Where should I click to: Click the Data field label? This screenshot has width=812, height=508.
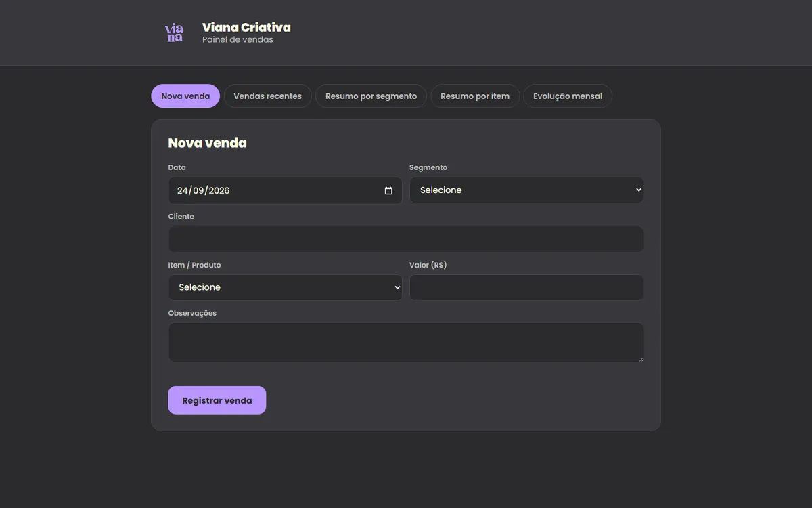[x=177, y=167]
